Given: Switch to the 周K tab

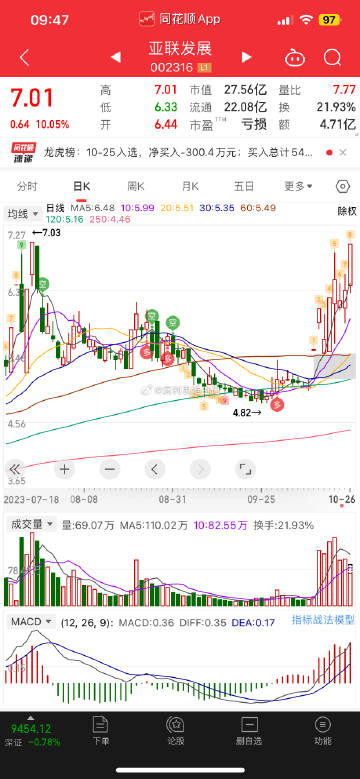Looking at the screenshot, I should [136, 186].
